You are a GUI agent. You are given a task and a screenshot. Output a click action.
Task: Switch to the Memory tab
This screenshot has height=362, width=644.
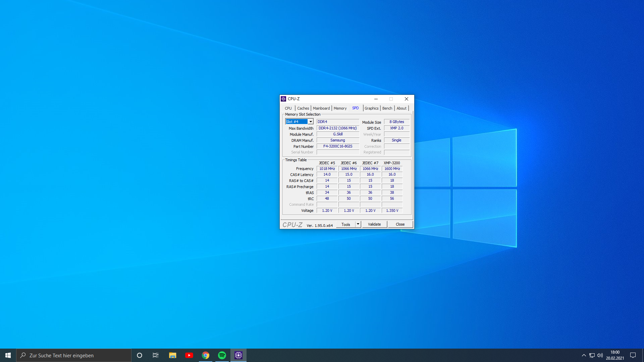(340, 108)
